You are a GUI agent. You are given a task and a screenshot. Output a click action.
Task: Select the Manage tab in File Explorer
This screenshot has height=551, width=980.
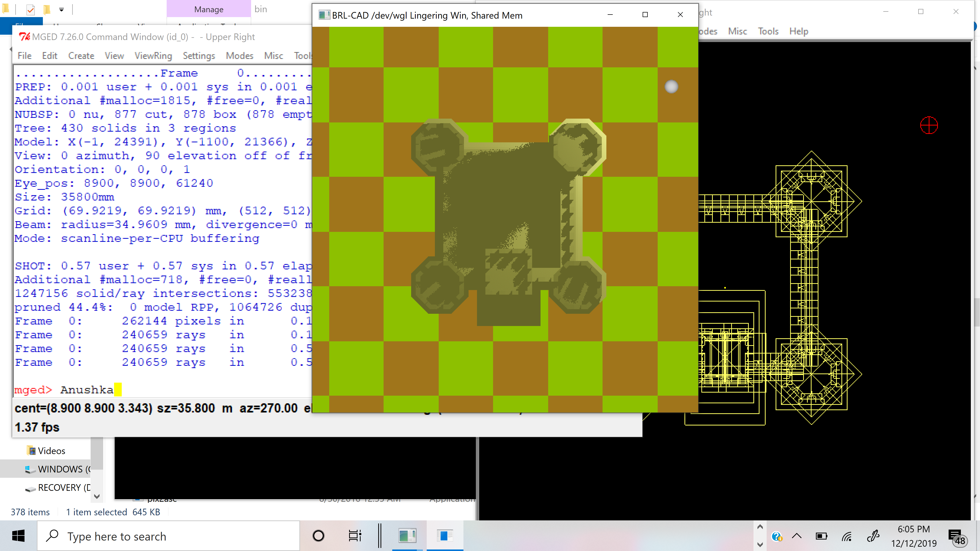(209, 9)
